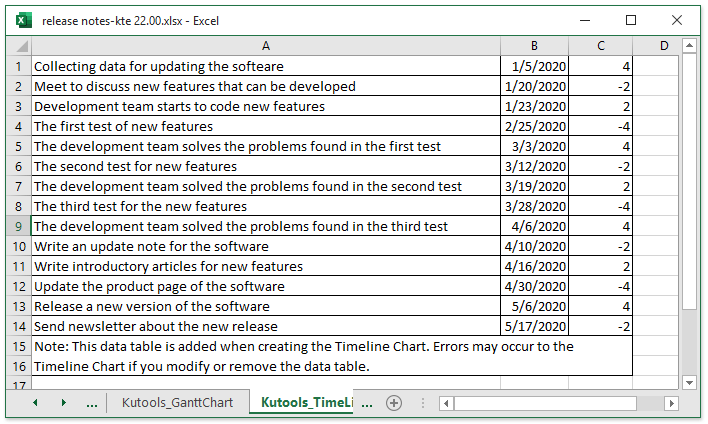Screen dimensions: 708x424
Task: Select column B header
Action: tap(535, 46)
